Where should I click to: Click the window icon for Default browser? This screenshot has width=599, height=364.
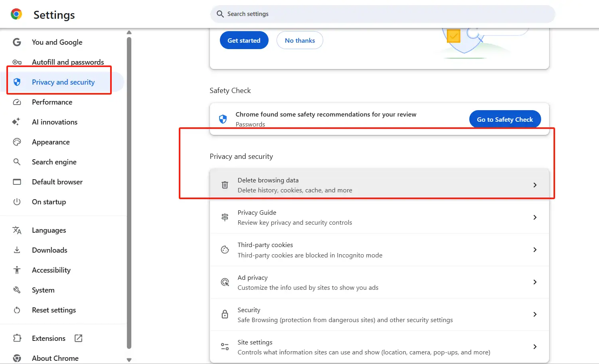tap(17, 182)
